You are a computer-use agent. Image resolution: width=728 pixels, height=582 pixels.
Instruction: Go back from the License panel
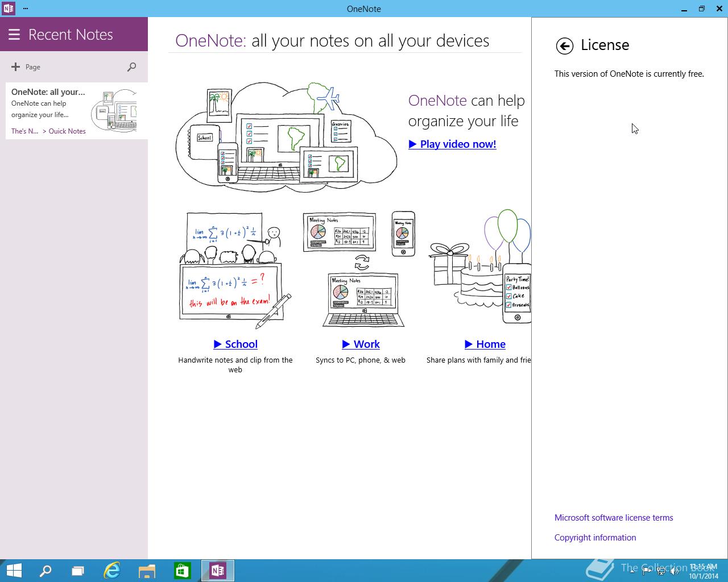coord(564,46)
